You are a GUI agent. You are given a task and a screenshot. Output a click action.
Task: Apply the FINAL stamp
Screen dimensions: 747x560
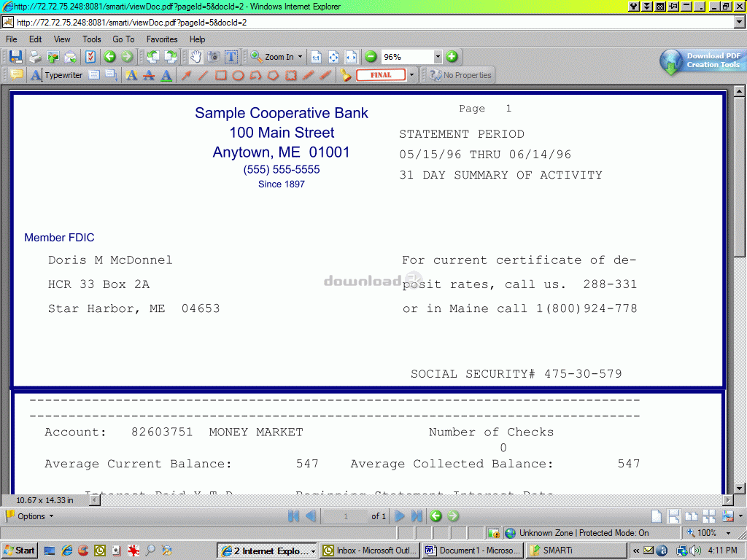(381, 75)
